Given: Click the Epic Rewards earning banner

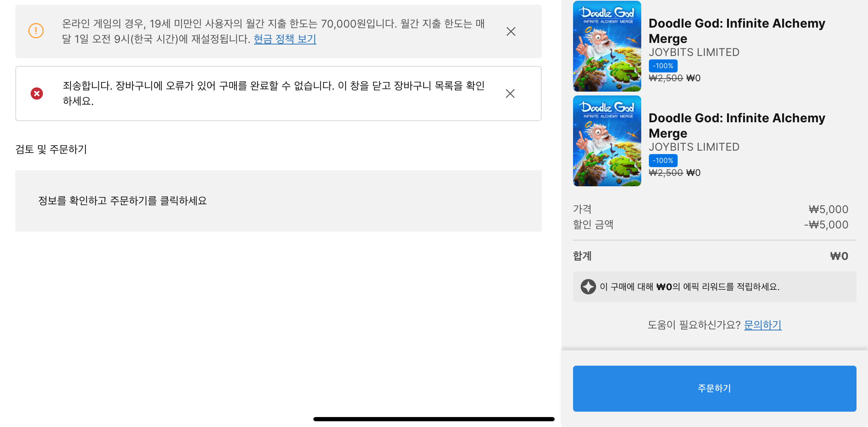Looking at the screenshot, I should 714,287.
